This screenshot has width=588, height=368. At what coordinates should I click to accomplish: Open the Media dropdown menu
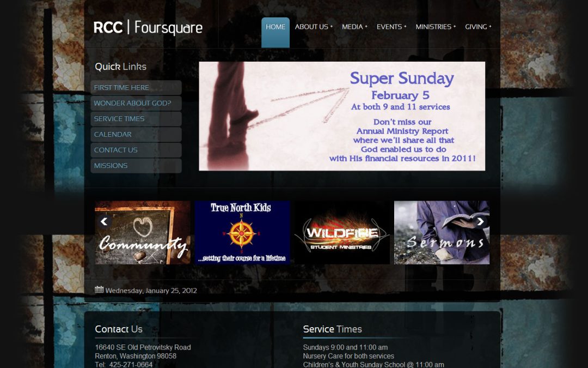click(x=354, y=26)
